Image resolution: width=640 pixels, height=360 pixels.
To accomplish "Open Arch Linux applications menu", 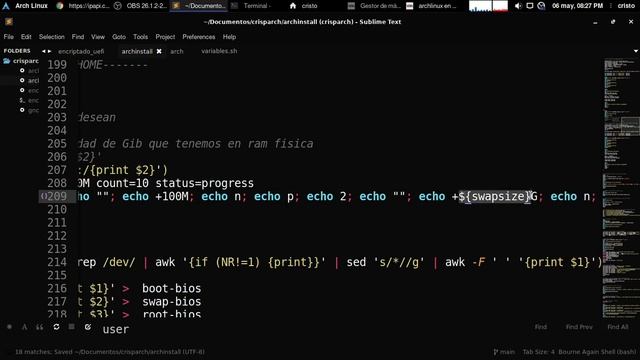I will pos(25,6).
